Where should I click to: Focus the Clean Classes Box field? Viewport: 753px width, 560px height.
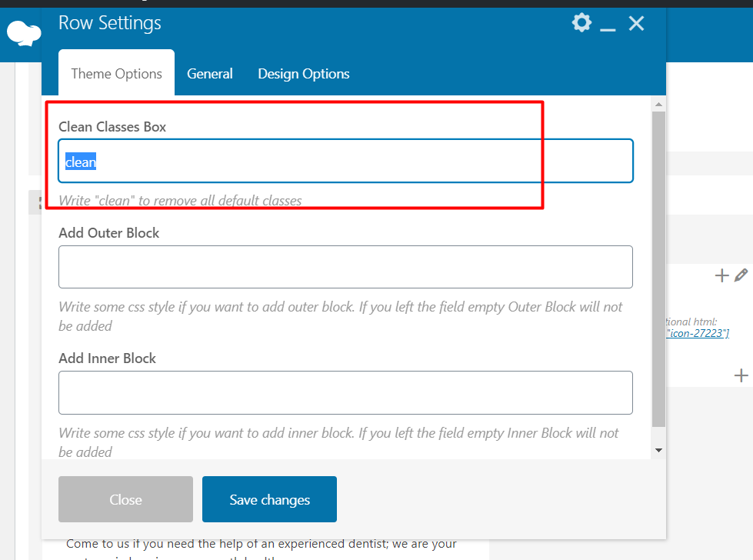(x=345, y=162)
